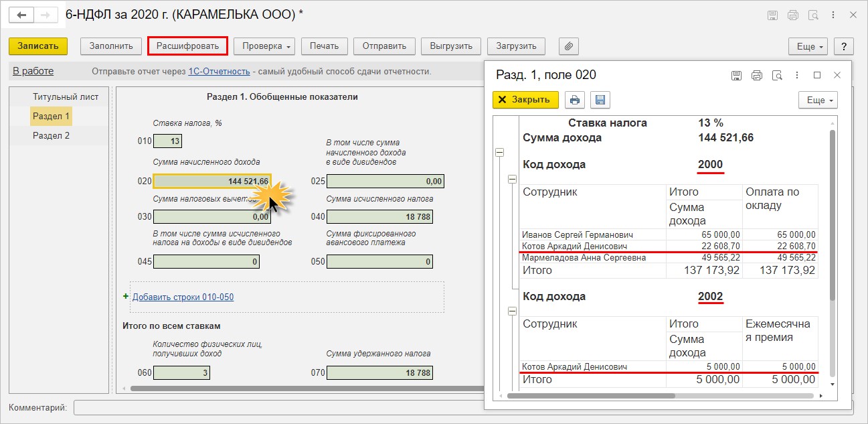Click the Отправить button
The image size is (868, 424).
[x=384, y=46]
